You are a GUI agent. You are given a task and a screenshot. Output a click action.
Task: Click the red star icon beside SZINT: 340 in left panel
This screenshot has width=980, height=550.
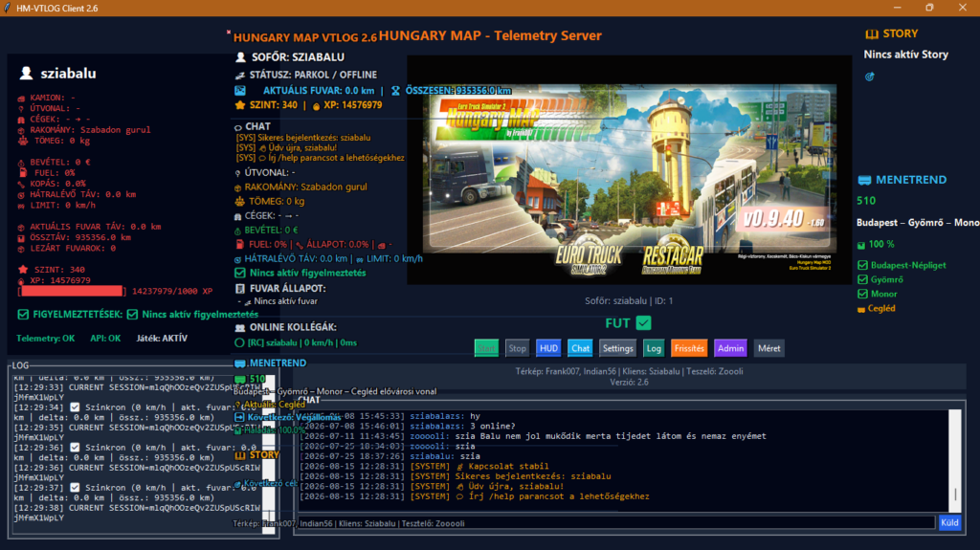coord(23,270)
